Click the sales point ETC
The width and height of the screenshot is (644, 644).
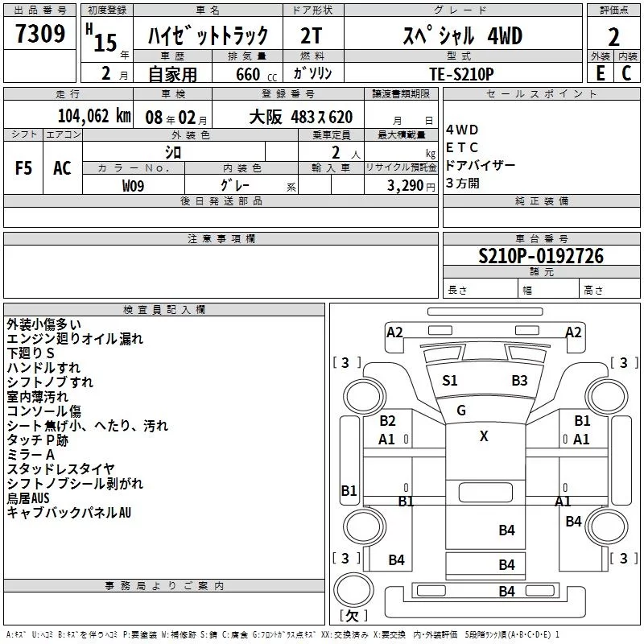coord(461,147)
